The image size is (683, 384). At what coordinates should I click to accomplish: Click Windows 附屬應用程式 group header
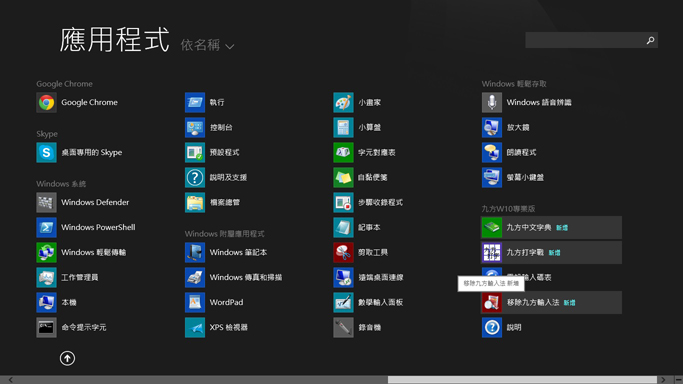coord(224,234)
